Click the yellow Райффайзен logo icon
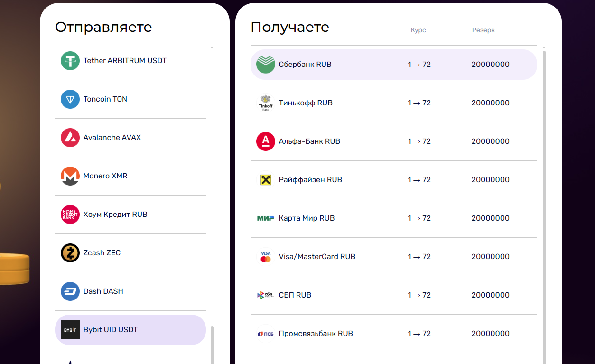 point(266,180)
